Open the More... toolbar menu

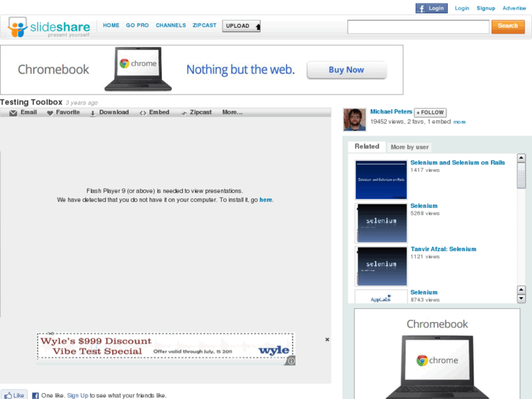coord(233,113)
